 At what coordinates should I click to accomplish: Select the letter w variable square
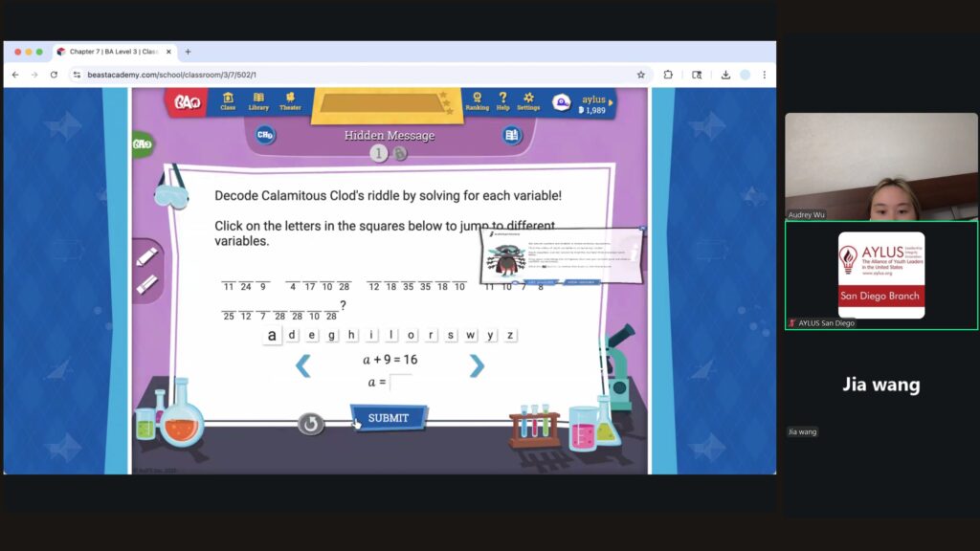click(471, 335)
